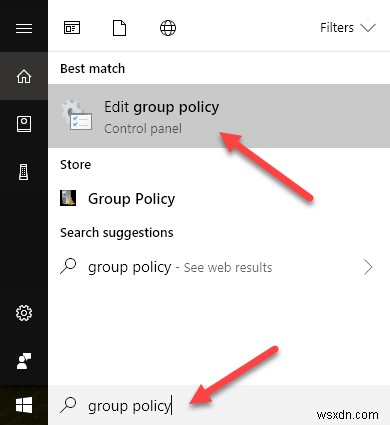Image resolution: width=390 pixels, height=425 pixels.
Task: Open the Group Policy store result
Action: (x=219, y=199)
